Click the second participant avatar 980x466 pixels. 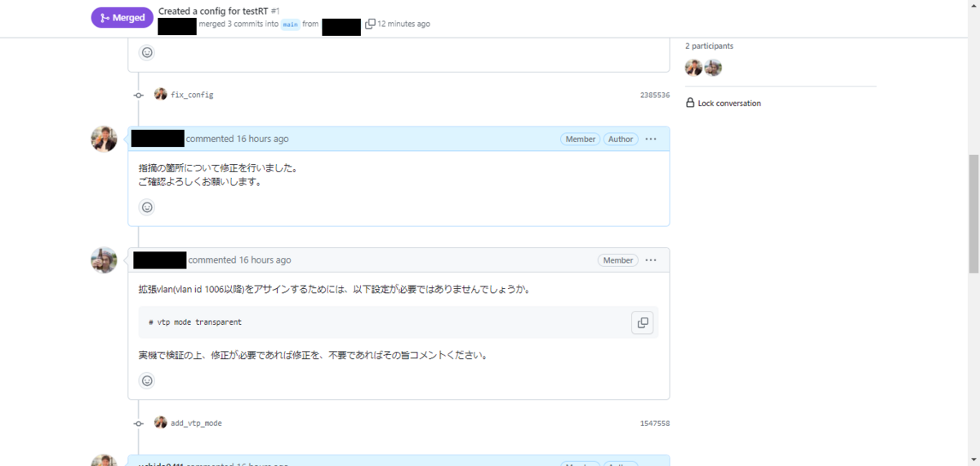click(x=713, y=68)
